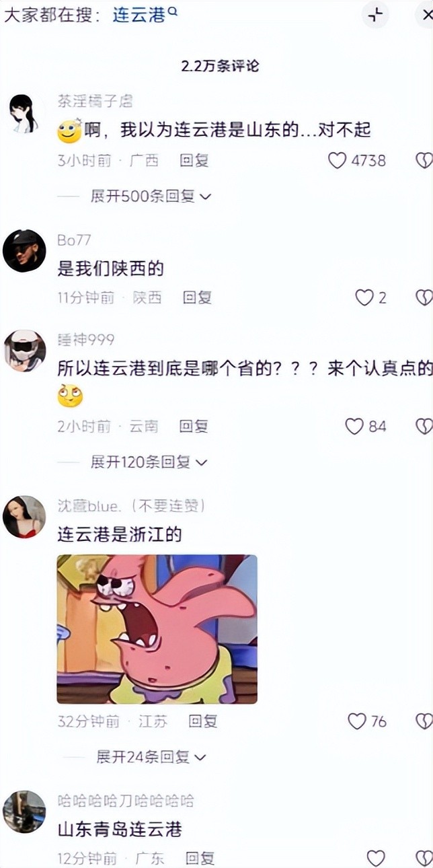Open Bo77's profile avatar
This screenshot has width=433, height=868.
click(24, 250)
